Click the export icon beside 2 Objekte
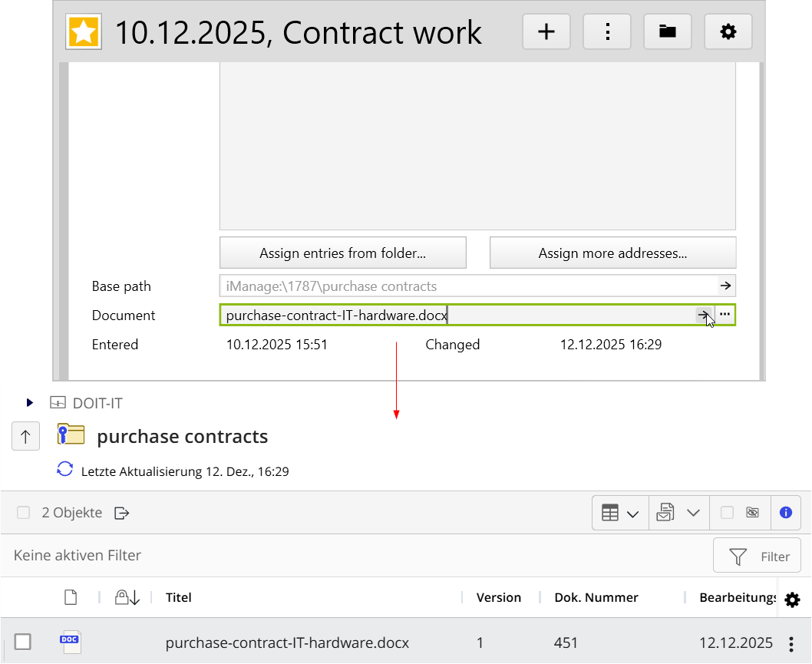 122,513
